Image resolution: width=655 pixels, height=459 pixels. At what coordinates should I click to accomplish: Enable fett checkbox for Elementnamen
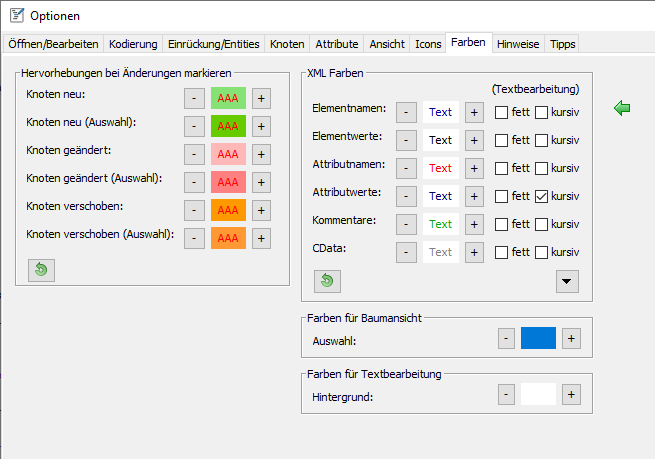pos(502,112)
